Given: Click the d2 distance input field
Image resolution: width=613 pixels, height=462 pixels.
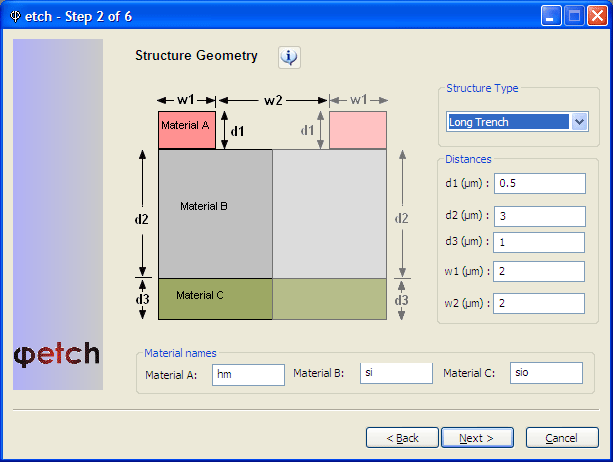Looking at the screenshot, I should [539, 216].
